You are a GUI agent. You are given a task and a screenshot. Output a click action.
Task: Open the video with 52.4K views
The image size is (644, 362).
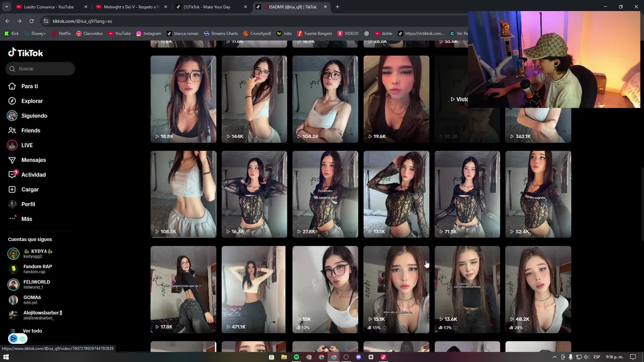[538, 194]
